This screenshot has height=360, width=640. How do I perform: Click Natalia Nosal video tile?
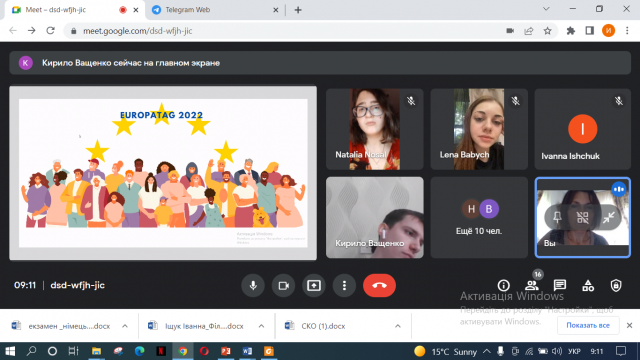coord(375,129)
